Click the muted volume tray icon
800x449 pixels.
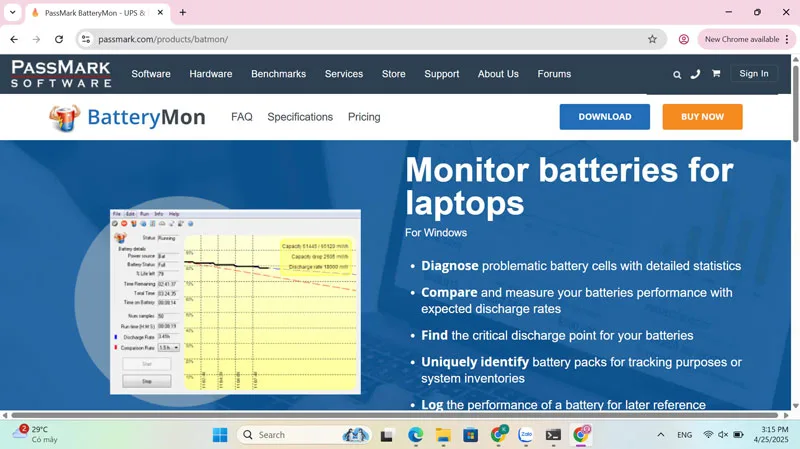[x=723, y=435]
